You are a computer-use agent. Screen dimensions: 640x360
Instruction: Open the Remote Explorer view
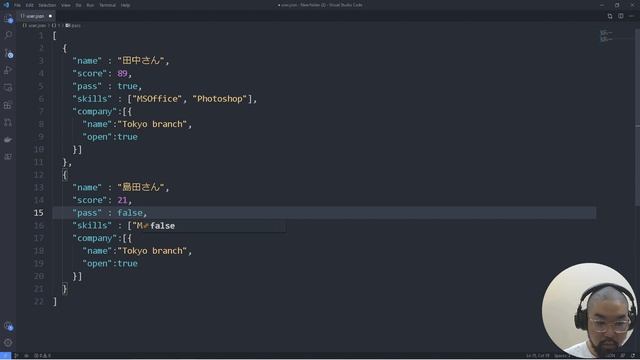pos(8,88)
